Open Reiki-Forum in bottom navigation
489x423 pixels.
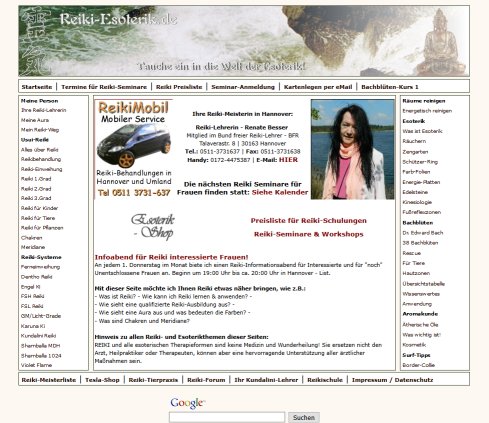point(206,380)
